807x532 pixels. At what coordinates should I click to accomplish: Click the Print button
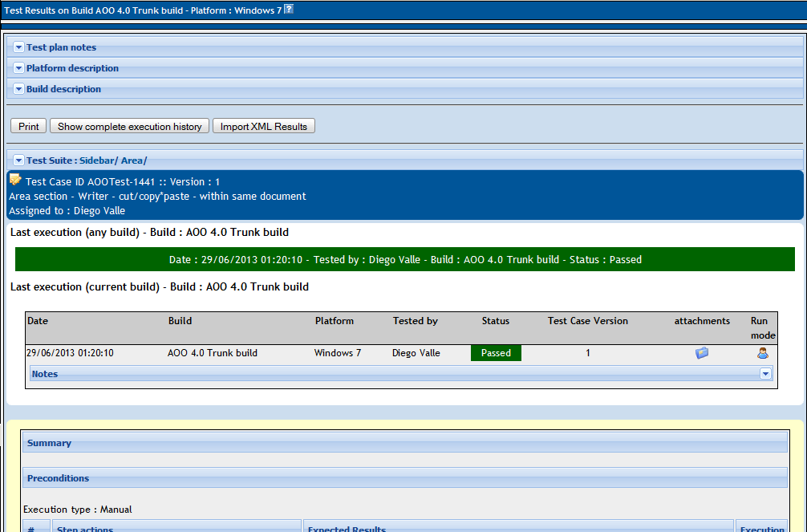(x=29, y=126)
